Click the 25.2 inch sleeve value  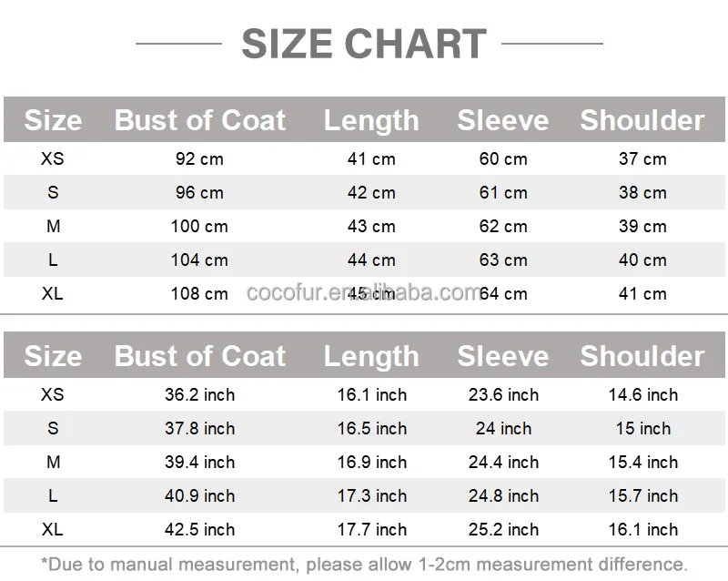pos(503,530)
